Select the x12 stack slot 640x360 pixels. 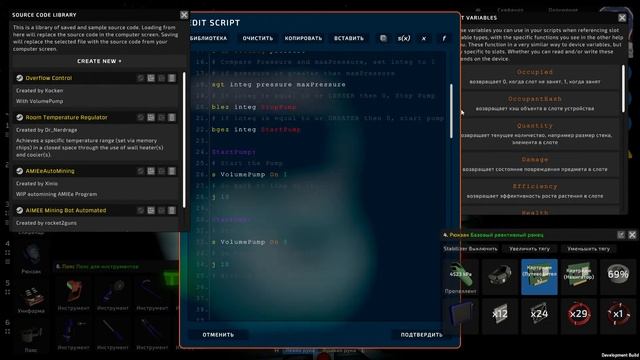coord(500,316)
